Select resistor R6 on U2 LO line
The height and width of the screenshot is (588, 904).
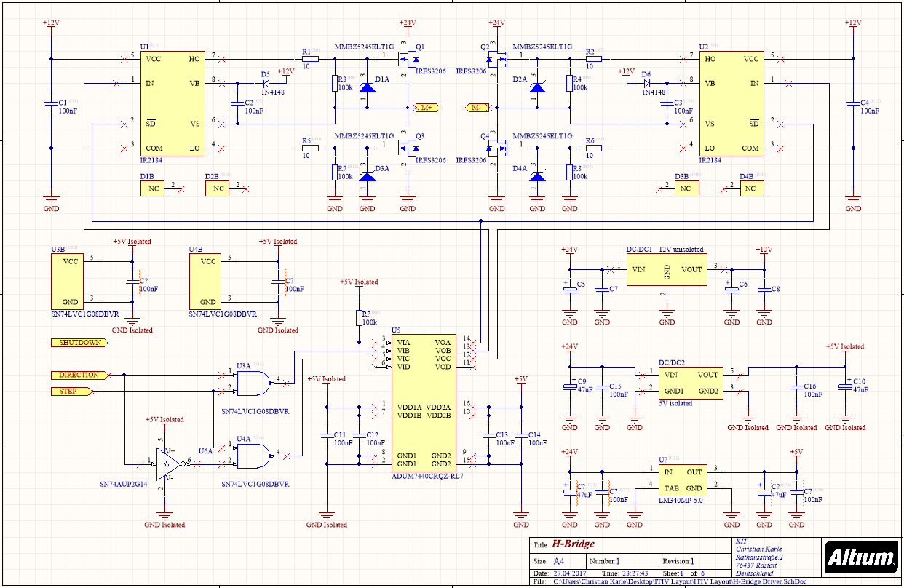(x=593, y=148)
